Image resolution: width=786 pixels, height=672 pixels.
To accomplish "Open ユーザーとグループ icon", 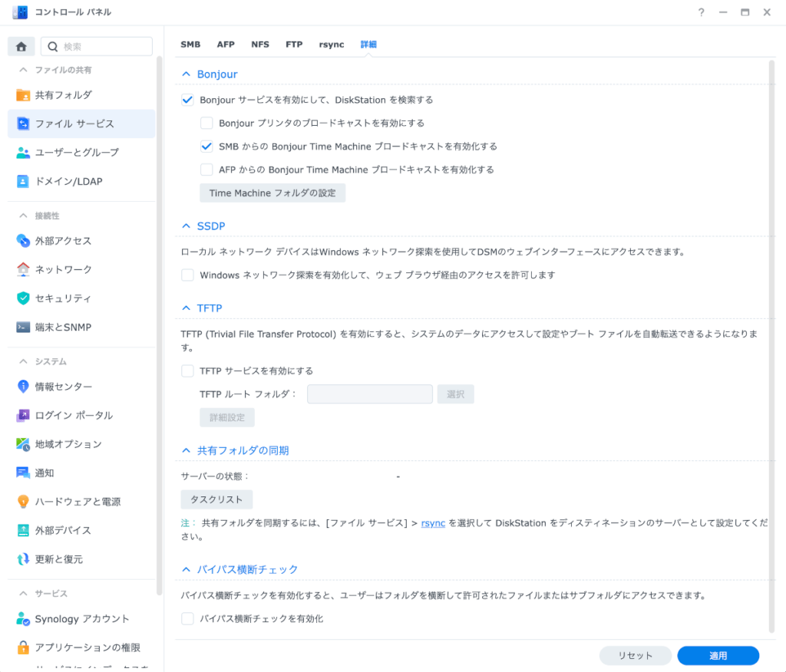I will point(23,153).
